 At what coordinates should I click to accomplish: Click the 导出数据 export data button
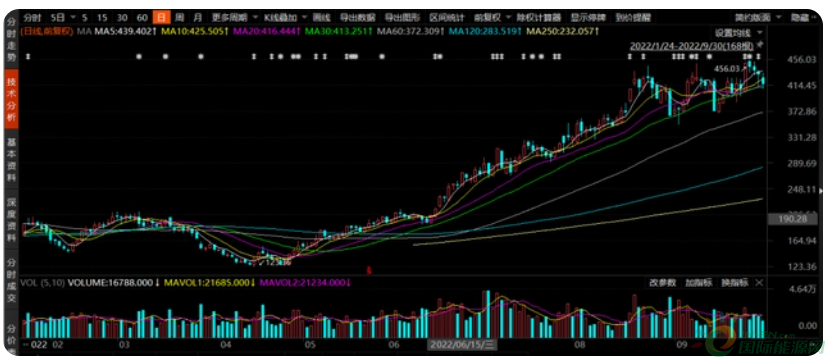coord(357,17)
